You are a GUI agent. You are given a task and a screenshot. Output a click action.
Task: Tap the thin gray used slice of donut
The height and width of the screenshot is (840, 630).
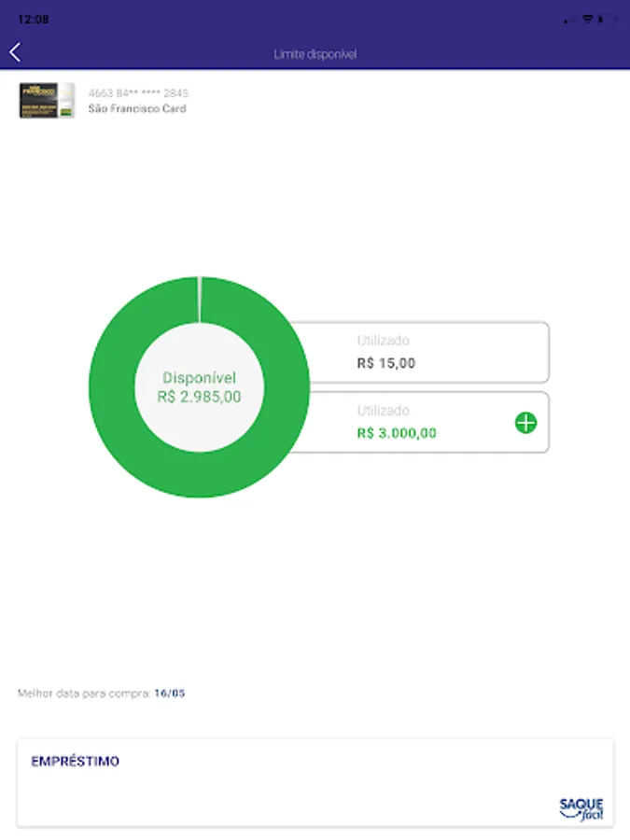(200, 299)
